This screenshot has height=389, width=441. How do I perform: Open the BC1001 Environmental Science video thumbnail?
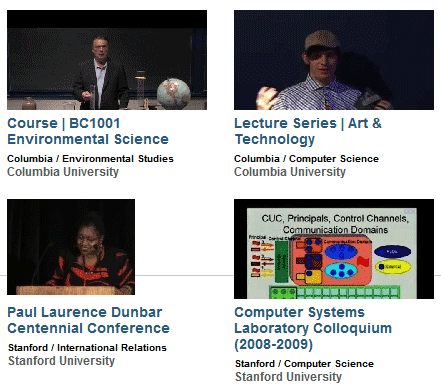point(107,60)
